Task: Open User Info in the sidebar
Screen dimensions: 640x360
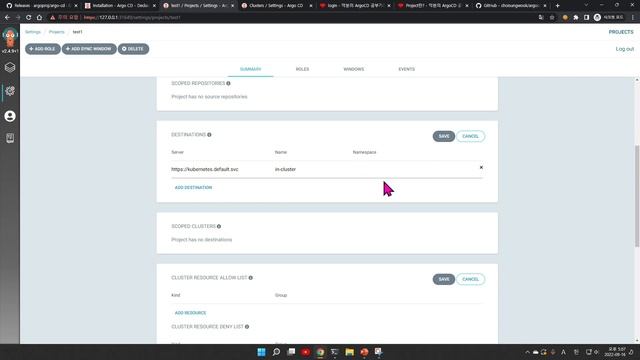Action: [10, 116]
